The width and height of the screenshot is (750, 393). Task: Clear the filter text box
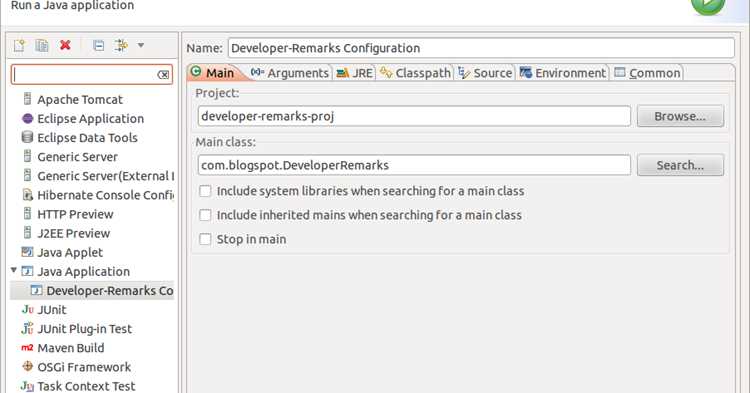[163, 75]
